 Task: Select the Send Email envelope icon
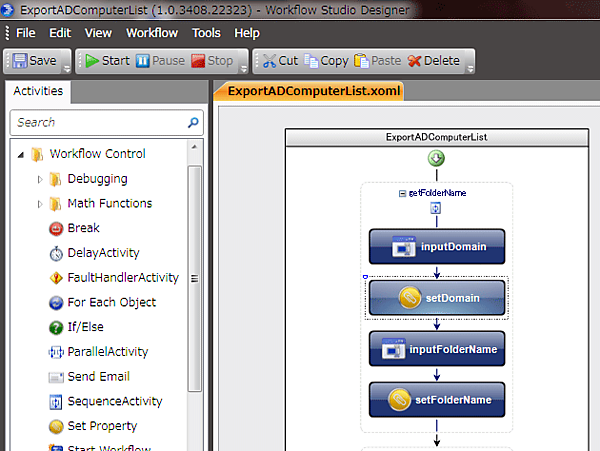tap(56, 377)
